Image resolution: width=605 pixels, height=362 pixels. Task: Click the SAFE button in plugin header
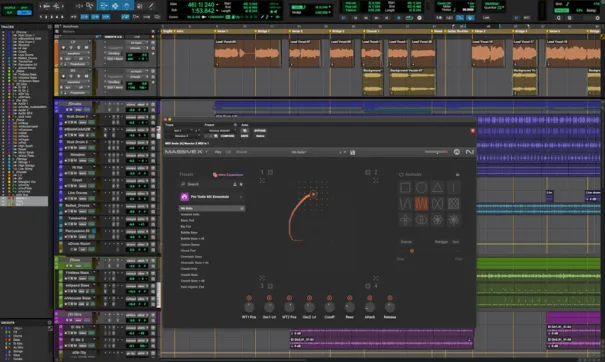point(244,136)
